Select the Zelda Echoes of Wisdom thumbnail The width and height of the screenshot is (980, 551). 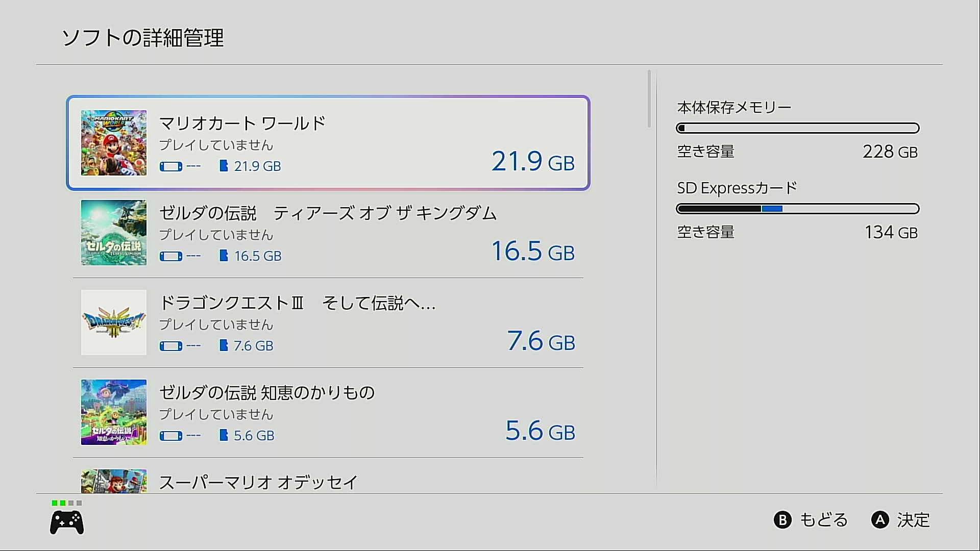click(x=114, y=412)
